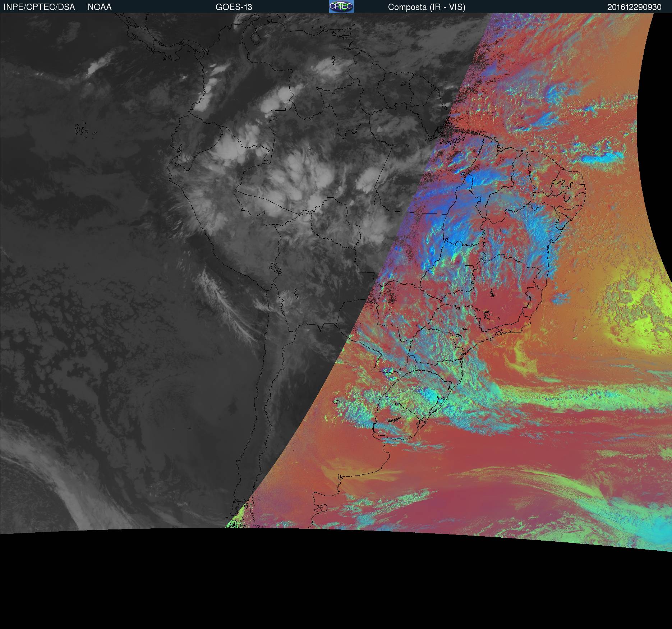
Task: Click the 201612290930 timestamp
Action: tap(634, 7)
